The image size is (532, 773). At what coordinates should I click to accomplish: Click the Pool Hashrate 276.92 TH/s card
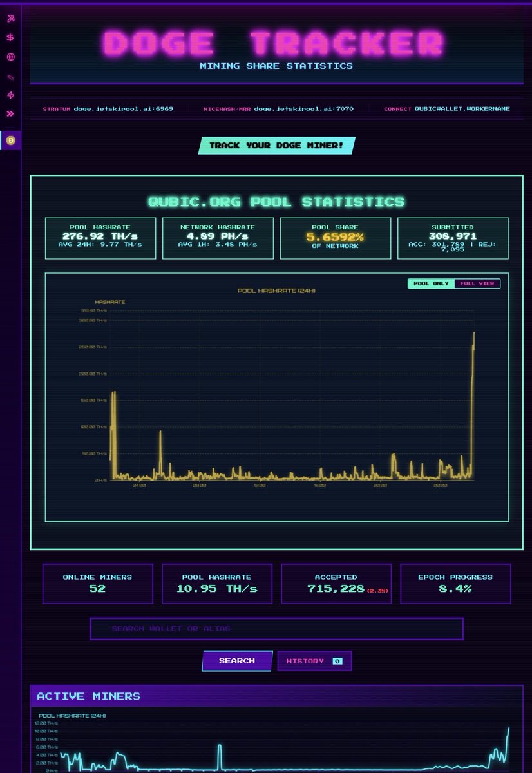click(x=100, y=238)
